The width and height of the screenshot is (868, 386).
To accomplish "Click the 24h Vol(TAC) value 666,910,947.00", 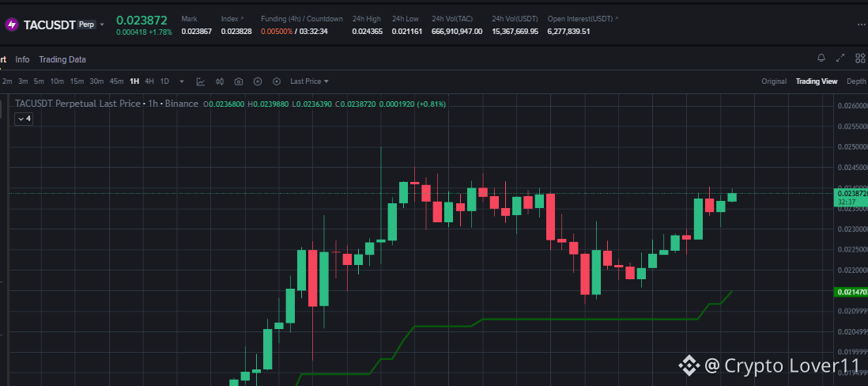I will [x=457, y=31].
